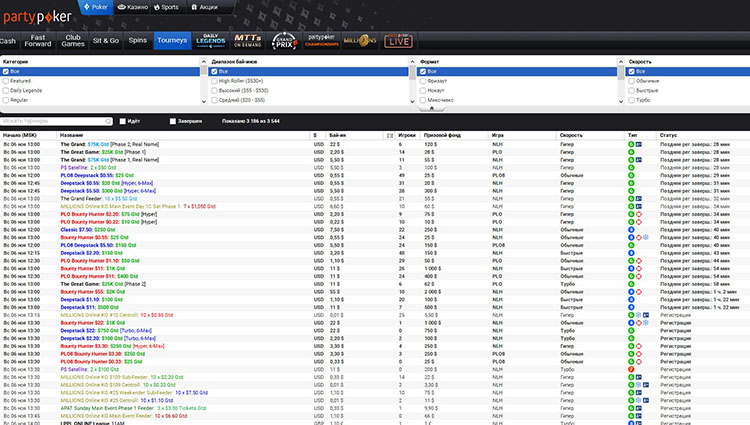The image size is (750, 425).
Task: Open the column settings icon beside Бай-ин header
Action: (390, 136)
